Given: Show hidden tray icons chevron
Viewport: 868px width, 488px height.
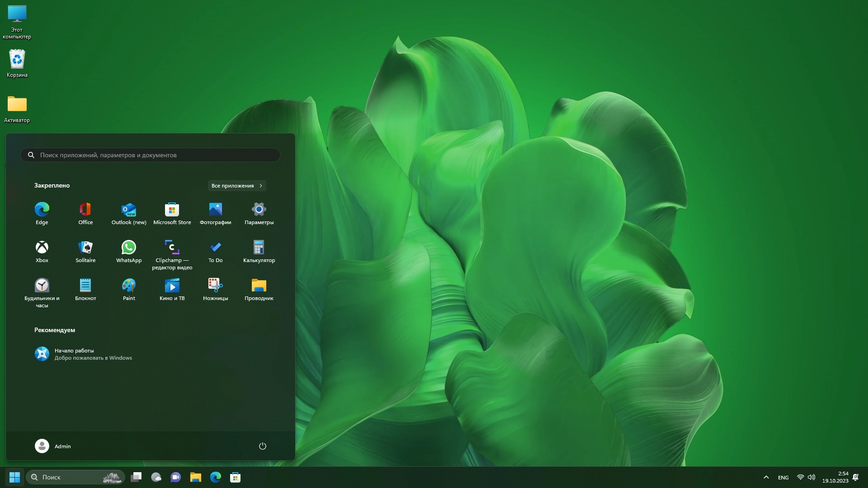Looking at the screenshot, I should [766, 477].
